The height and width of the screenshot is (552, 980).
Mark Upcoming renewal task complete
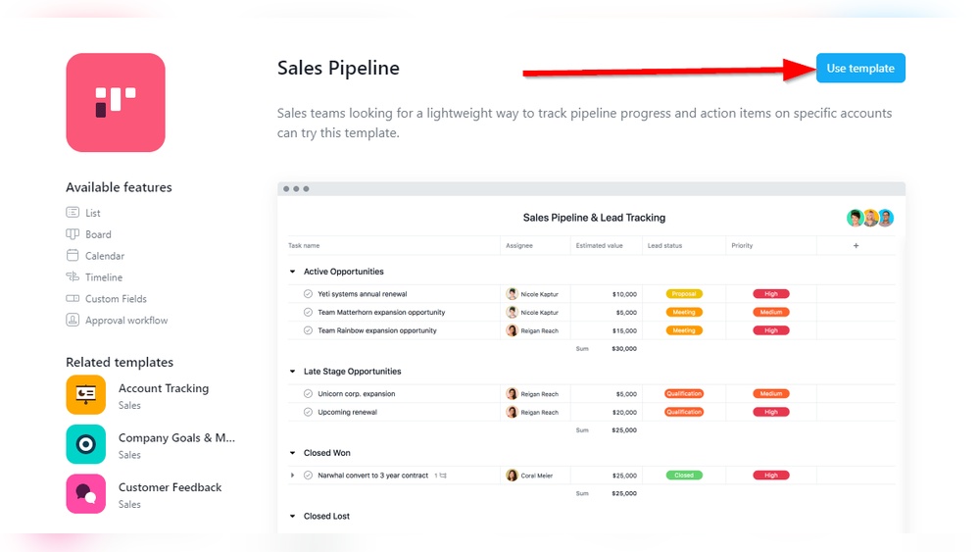(x=308, y=412)
